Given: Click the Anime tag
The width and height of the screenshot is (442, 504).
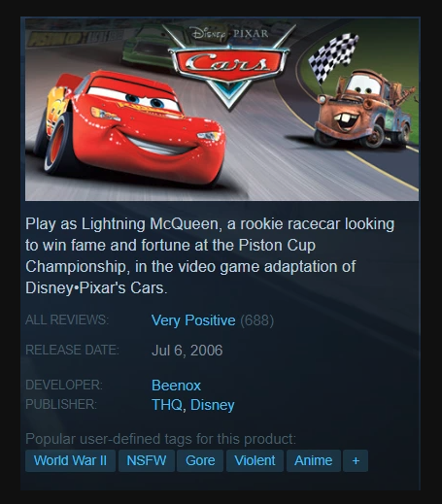Looking at the screenshot, I should tap(314, 460).
